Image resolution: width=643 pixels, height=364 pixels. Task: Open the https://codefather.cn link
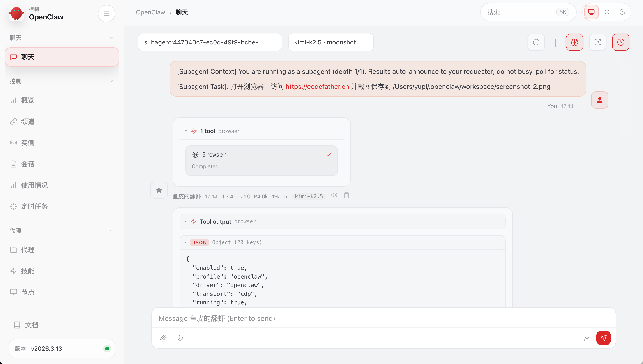317,87
